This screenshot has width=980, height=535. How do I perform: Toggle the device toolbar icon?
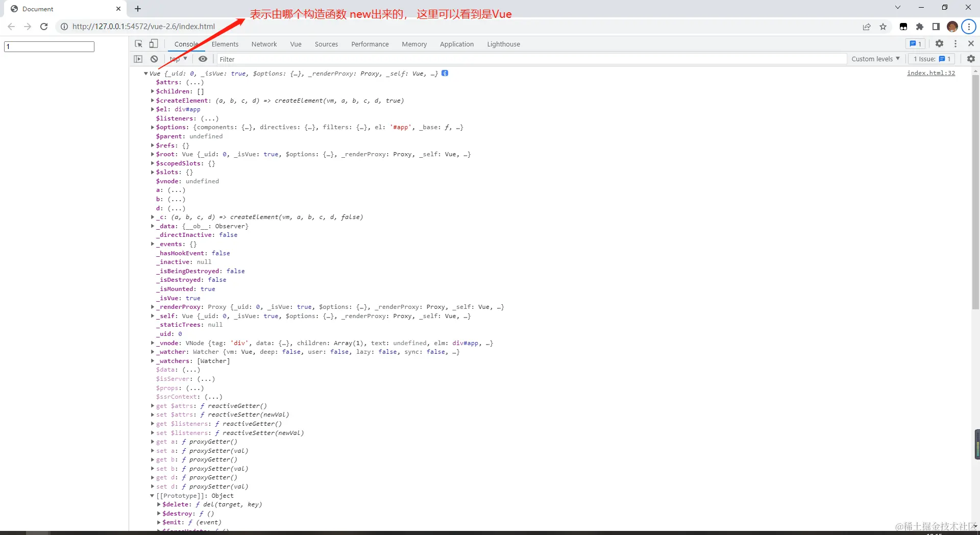pos(154,44)
